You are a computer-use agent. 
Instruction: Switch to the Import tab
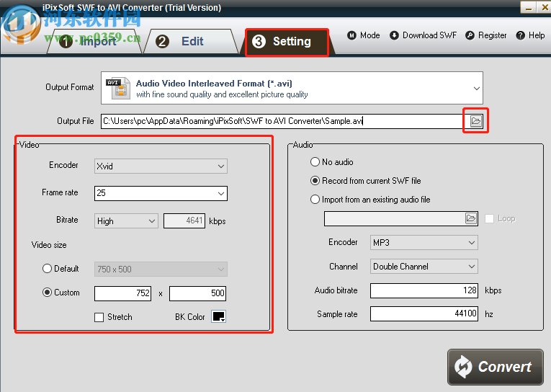94,42
